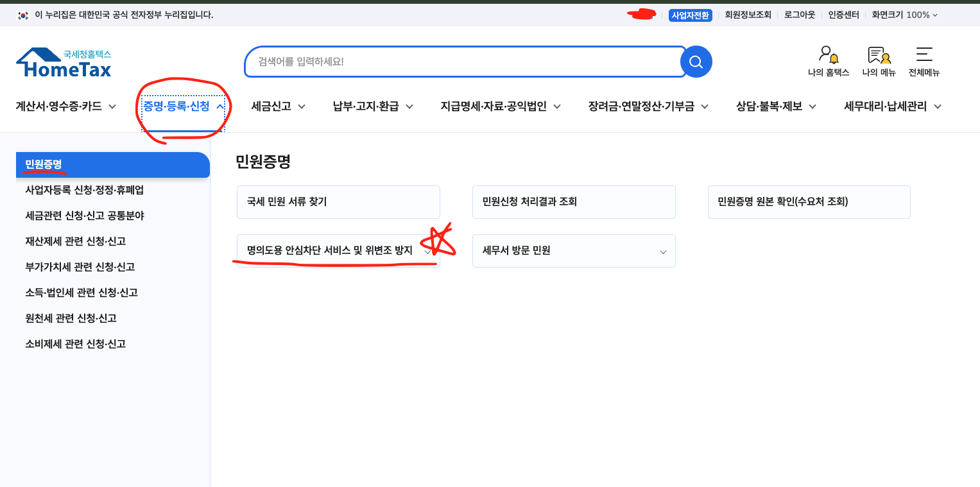Open 나의 메뉴 icon
The width and height of the screenshot is (980, 487).
pos(879,62)
